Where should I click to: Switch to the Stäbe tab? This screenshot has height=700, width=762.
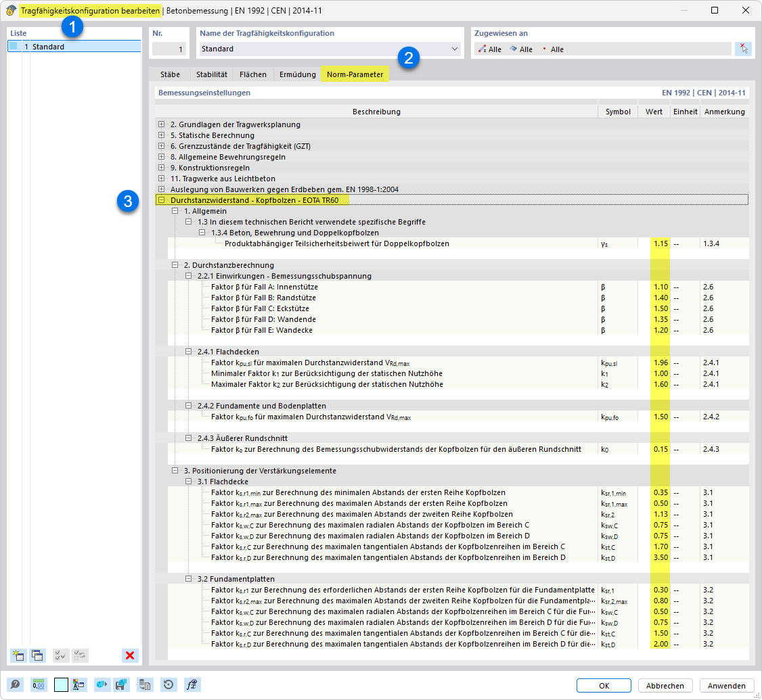170,74
